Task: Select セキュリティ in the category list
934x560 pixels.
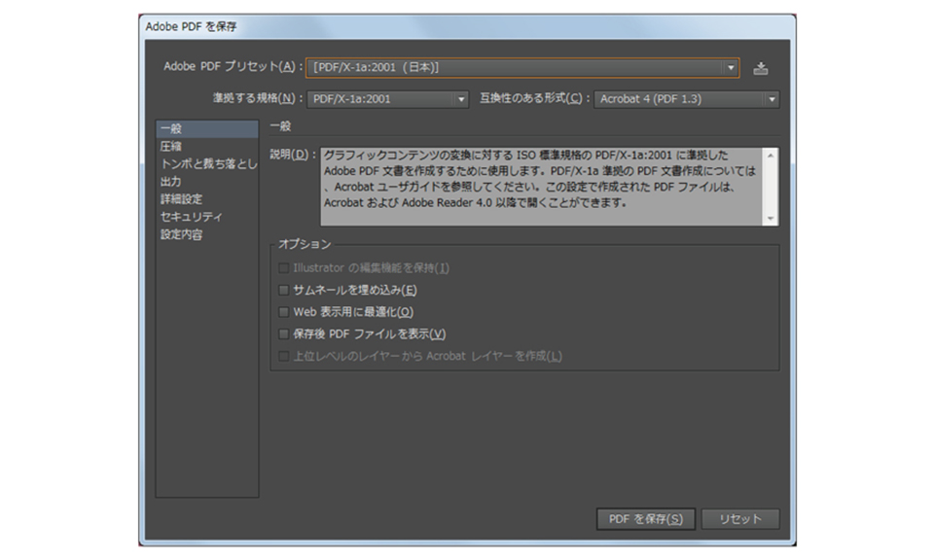Action: (206, 217)
